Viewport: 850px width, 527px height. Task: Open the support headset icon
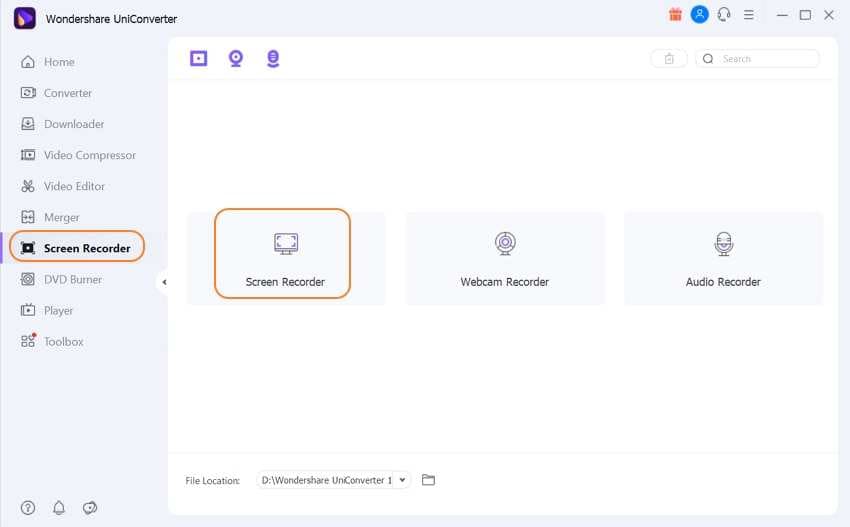724,15
